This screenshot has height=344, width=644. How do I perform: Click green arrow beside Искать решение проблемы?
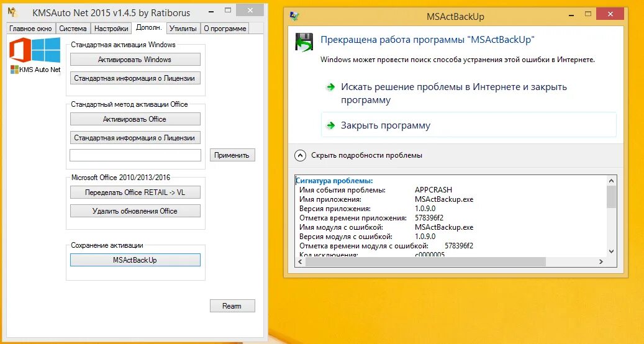(x=330, y=87)
